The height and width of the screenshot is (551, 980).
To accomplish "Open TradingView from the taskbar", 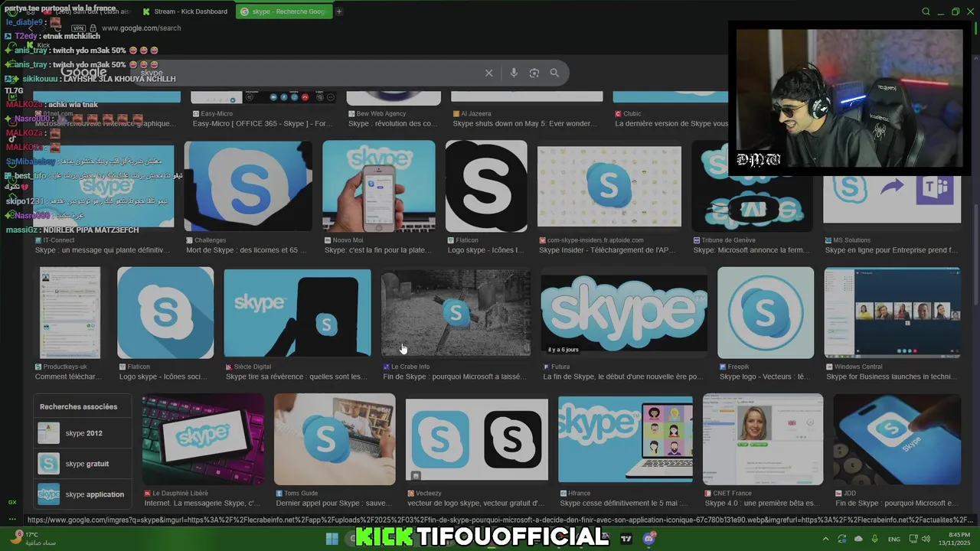I will click(x=626, y=539).
